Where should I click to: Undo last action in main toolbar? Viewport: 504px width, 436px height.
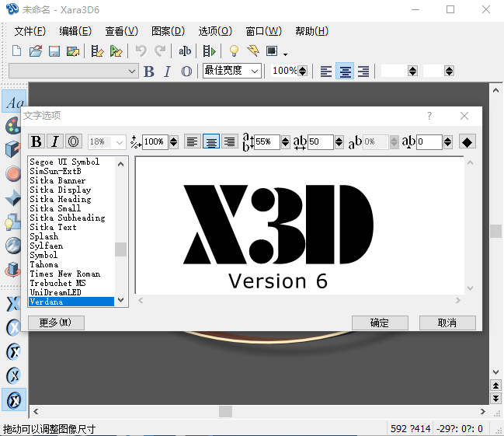(x=141, y=51)
